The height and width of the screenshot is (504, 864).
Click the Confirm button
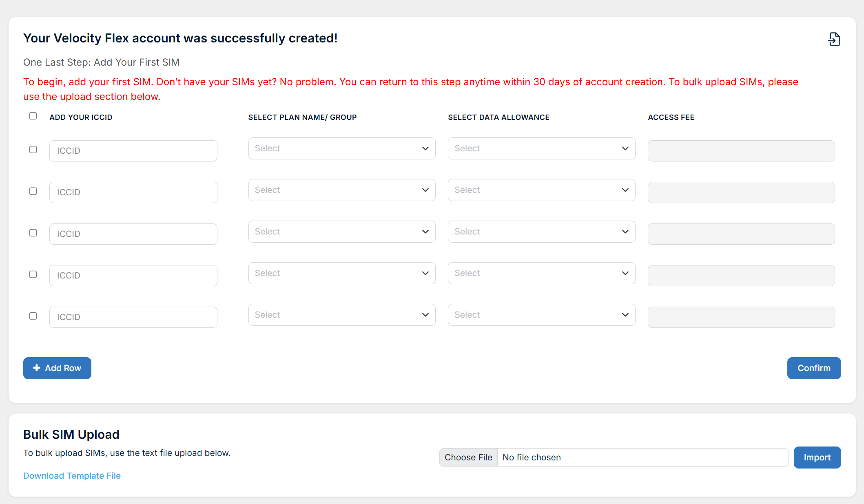814,368
